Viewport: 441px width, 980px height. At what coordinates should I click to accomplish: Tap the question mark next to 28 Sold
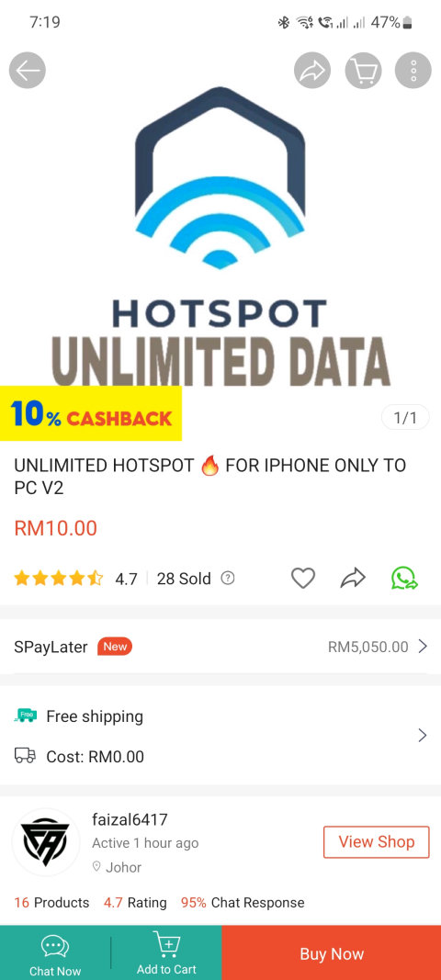tap(229, 578)
